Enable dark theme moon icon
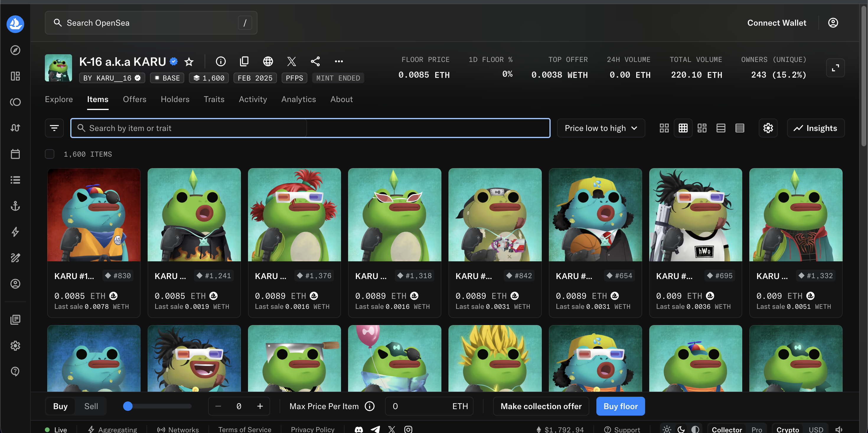The height and width of the screenshot is (433, 868). pos(681,429)
